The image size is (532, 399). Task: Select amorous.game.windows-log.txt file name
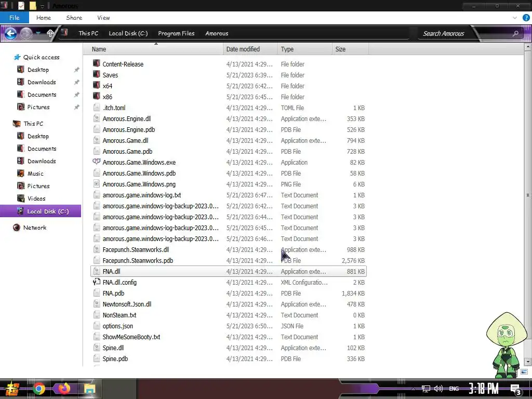point(142,195)
